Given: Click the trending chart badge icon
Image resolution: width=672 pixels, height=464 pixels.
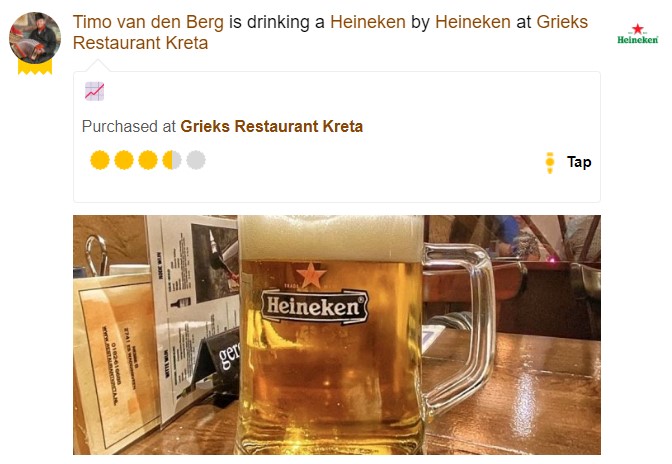Looking at the screenshot, I should point(95,91).
